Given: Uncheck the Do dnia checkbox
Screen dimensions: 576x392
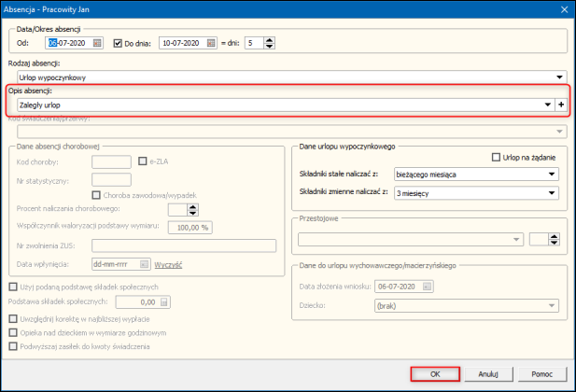Looking at the screenshot, I should tap(119, 42).
